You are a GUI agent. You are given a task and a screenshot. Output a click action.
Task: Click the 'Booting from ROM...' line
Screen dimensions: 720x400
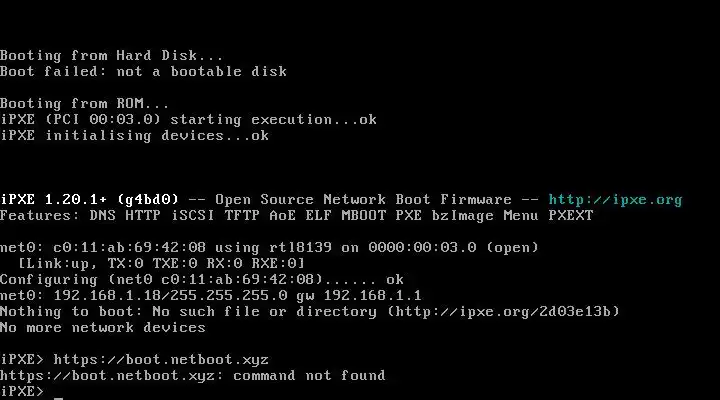point(85,103)
